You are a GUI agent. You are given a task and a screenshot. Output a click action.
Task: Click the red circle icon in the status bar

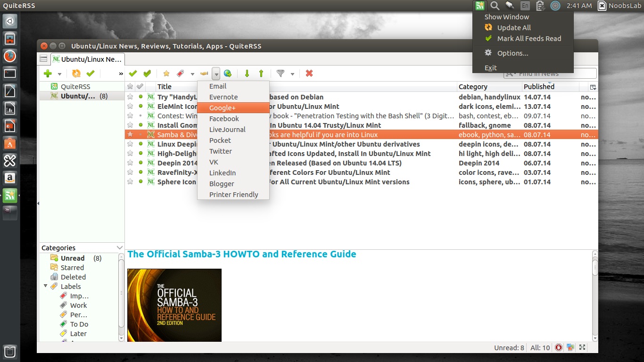click(x=559, y=348)
